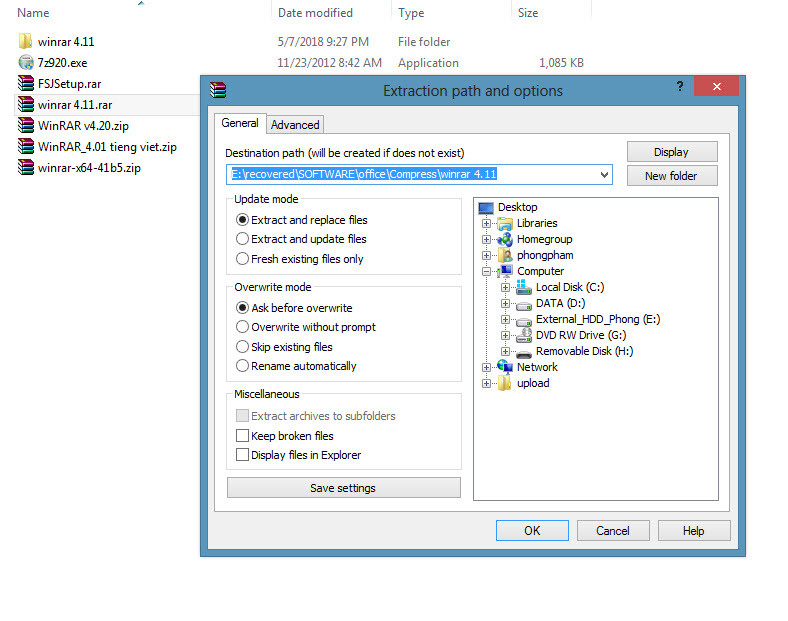
Task: Click the phongpham user folder icon
Action: (505, 255)
